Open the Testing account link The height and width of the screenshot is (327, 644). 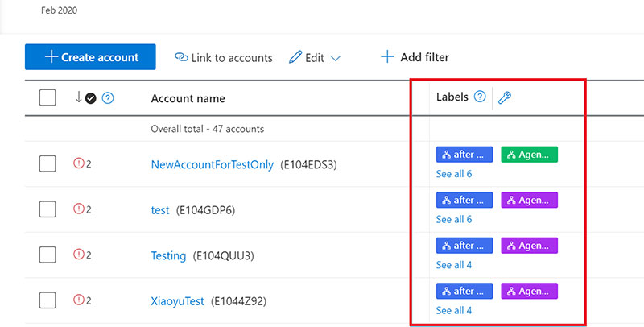click(168, 255)
